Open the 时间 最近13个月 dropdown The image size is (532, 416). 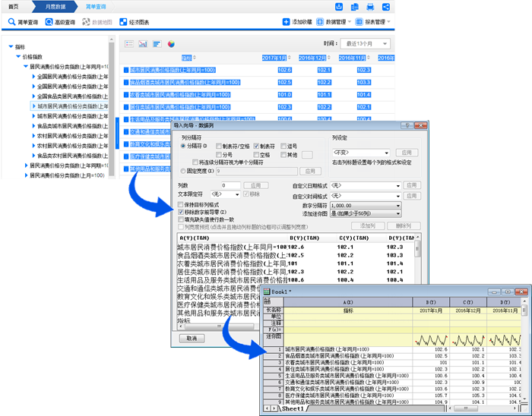coord(365,44)
